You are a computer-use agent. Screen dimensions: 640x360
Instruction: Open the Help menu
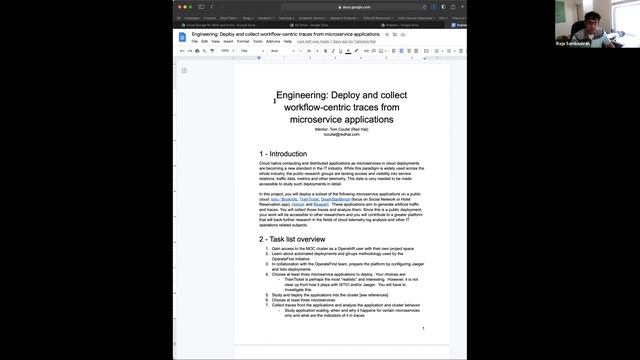tap(288, 42)
